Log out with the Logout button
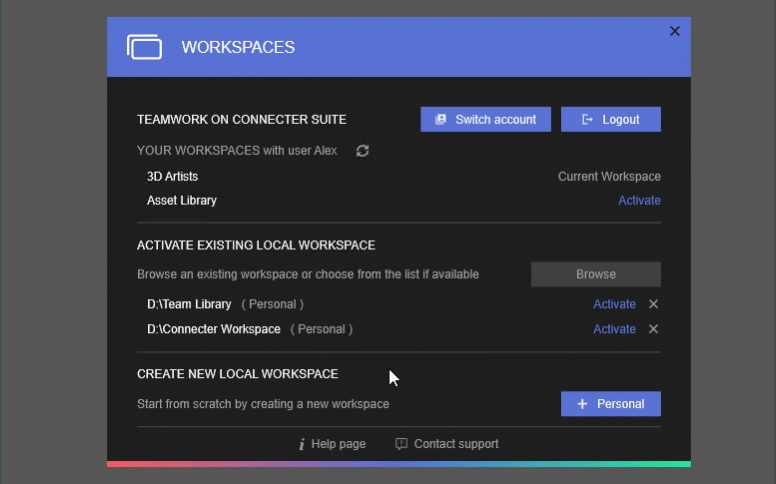Viewport: 776px width, 484px height. coord(611,119)
